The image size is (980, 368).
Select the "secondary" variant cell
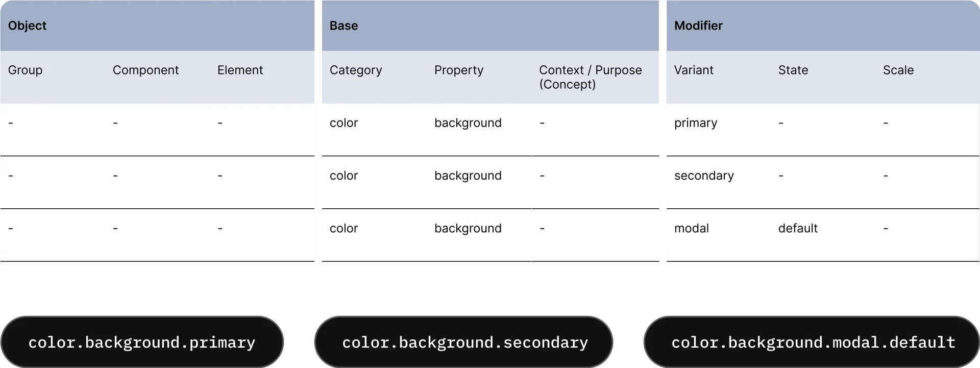pyautogui.click(x=704, y=176)
